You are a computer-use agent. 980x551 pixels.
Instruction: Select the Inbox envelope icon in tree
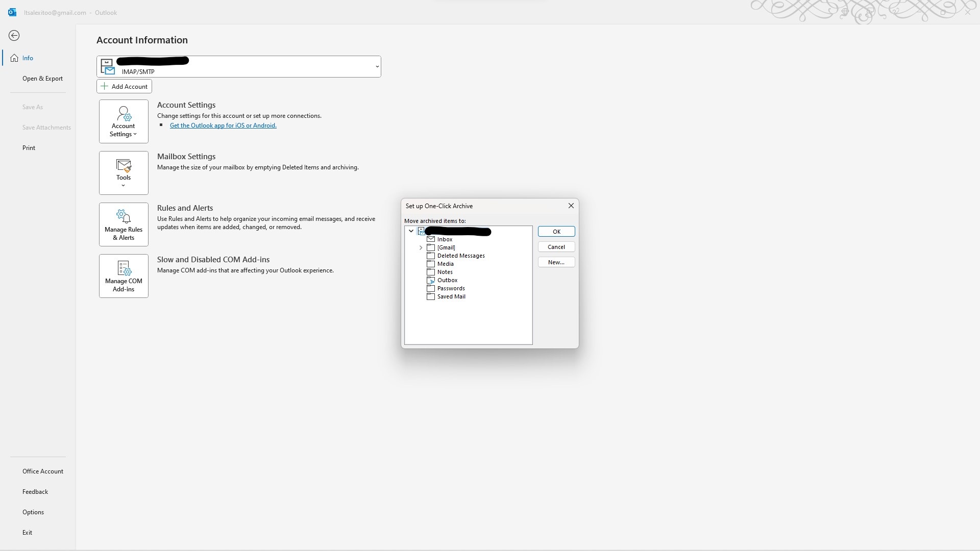click(431, 239)
